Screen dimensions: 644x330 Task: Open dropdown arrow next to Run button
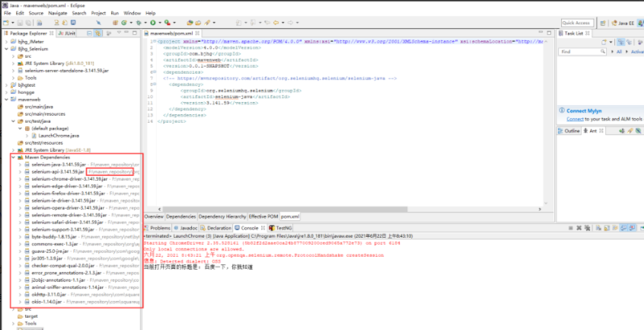(x=159, y=23)
